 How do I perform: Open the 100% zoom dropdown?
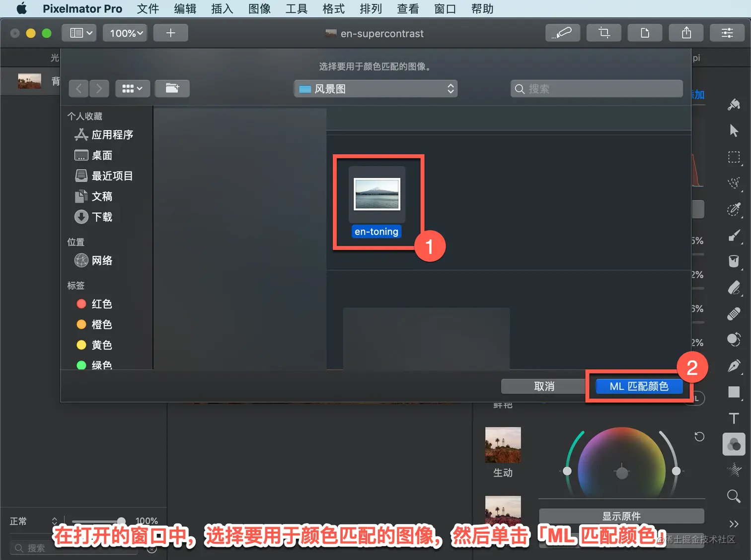125,33
